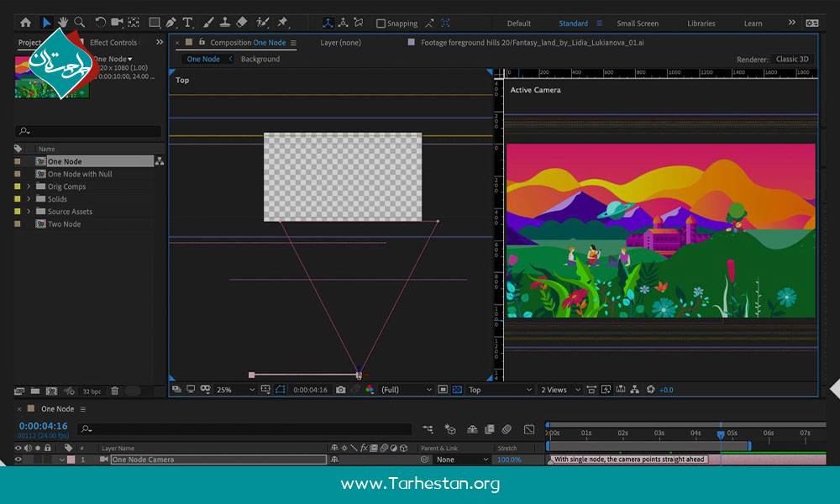Expand the Orig Comps folder

pos(29,186)
